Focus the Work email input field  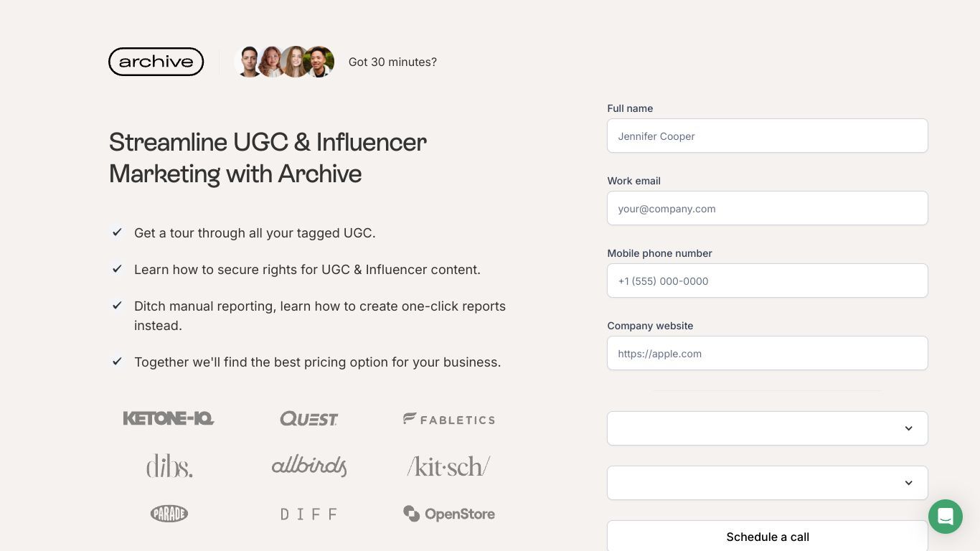pyautogui.click(x=768, y=208)
